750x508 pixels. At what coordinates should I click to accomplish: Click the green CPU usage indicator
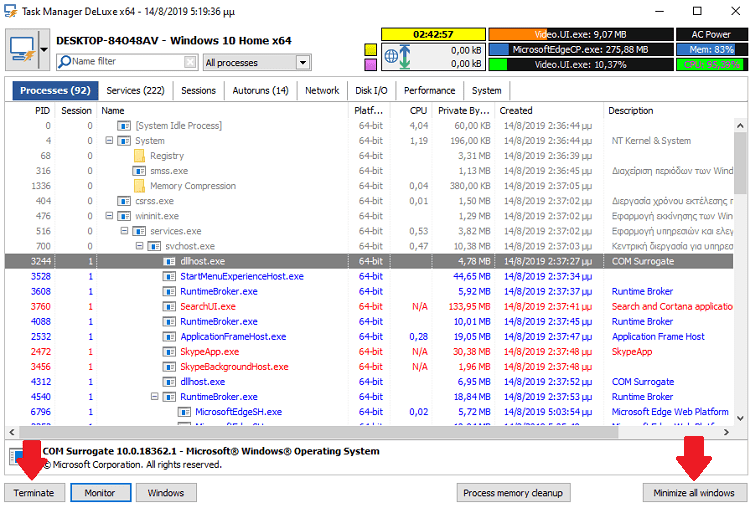point(711,65)
